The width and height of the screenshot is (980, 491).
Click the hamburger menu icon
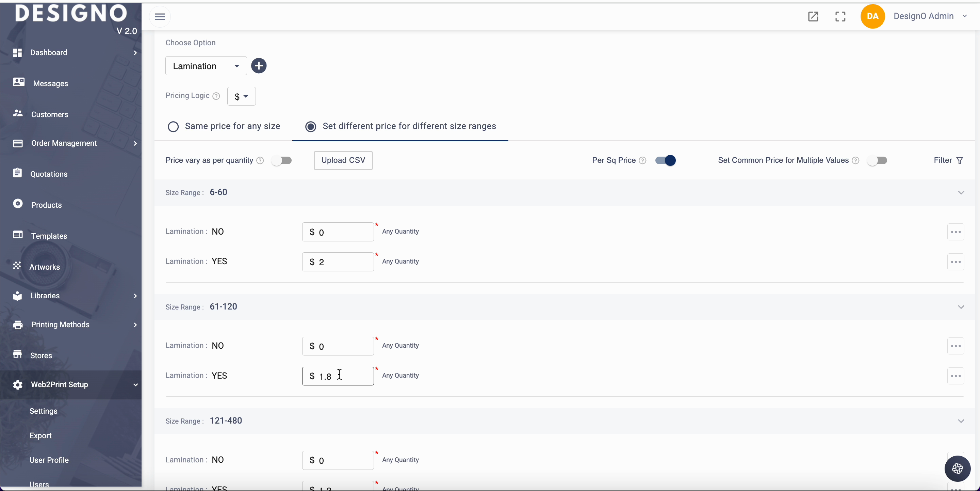tap(160, 17)
